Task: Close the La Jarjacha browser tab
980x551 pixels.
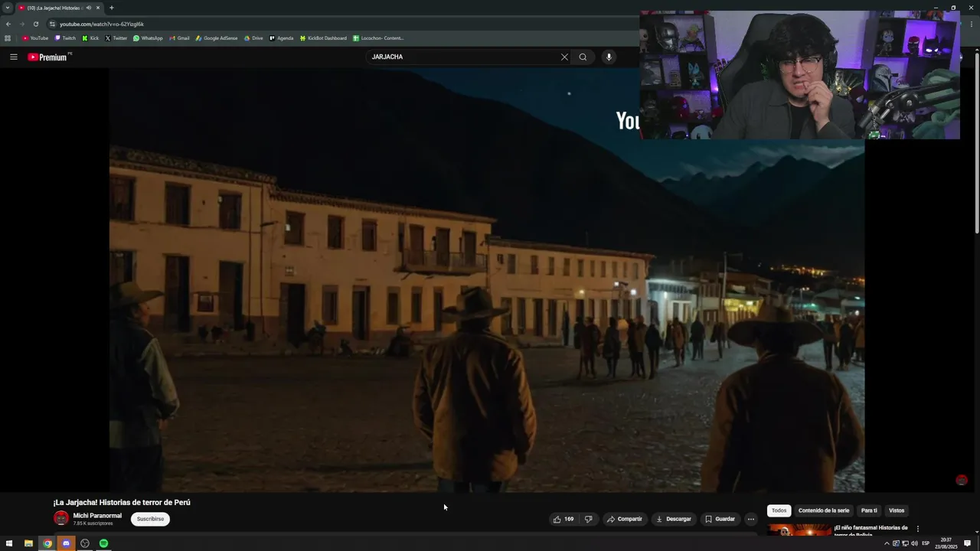Action: [98, 8]
